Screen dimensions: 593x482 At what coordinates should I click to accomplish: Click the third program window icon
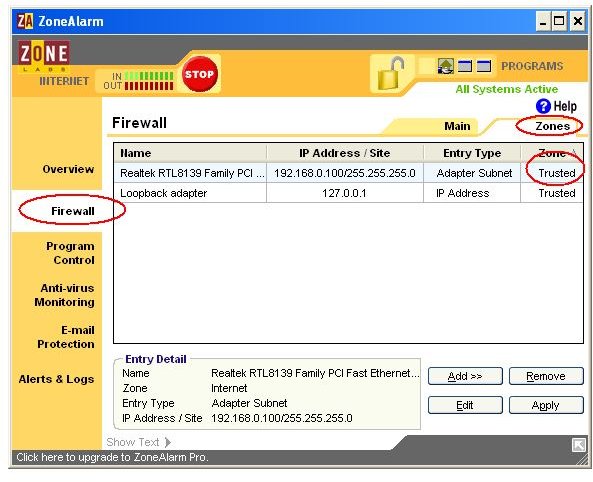(x=484, y=66)
